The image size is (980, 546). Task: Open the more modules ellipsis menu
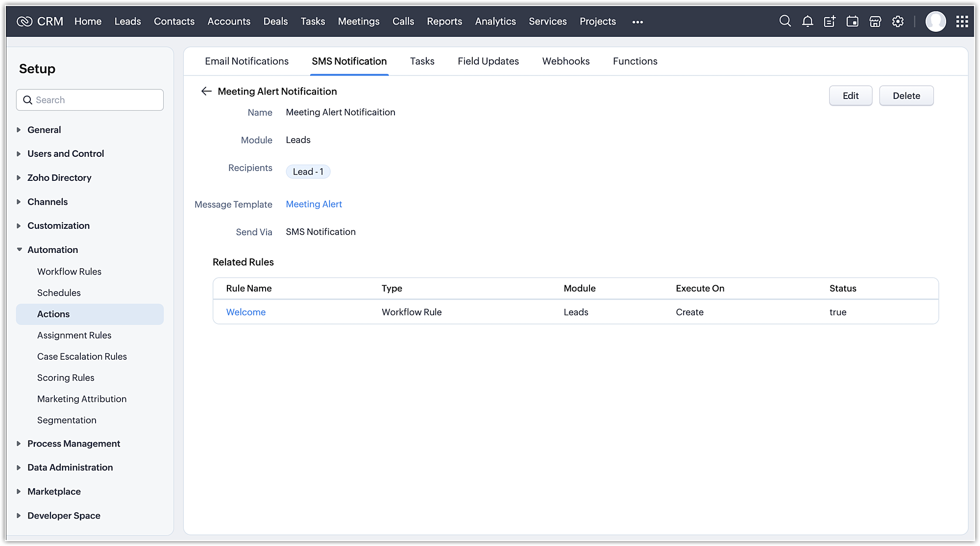[637, 22]
